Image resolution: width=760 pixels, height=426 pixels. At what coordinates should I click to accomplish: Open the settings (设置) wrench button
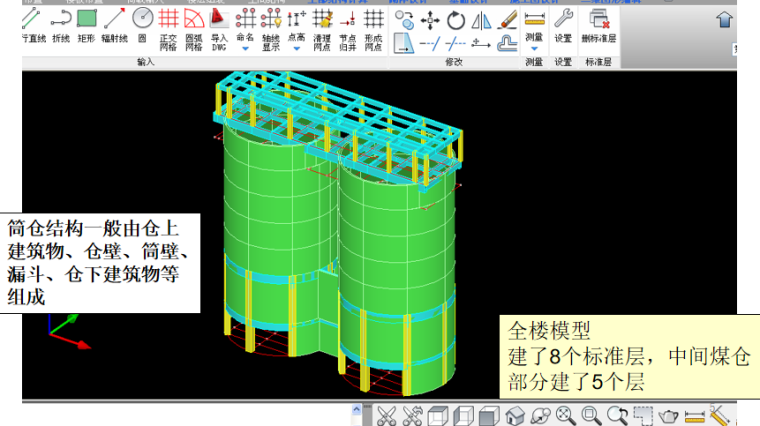pyautogui.click(x=563, y=25)
